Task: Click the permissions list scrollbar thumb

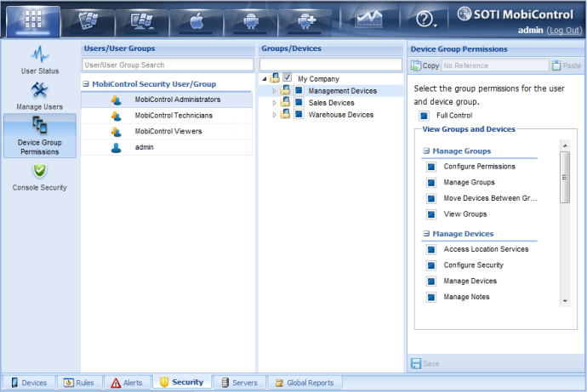Action: click(x=565, y=178)
